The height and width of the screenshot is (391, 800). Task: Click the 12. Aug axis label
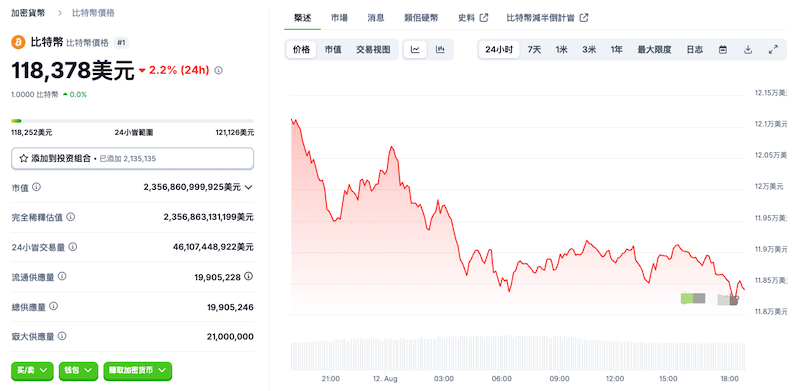(x=385, y=379)
